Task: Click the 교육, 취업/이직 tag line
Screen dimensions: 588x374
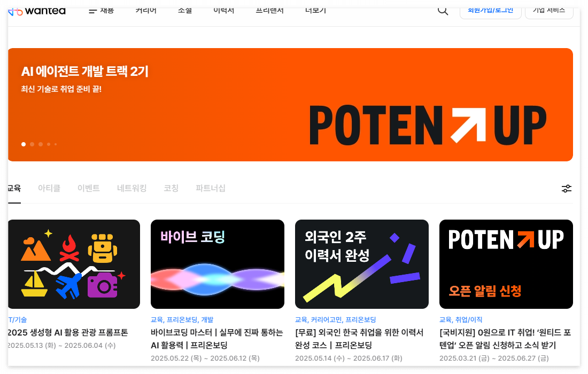Action: click(461, 320)
